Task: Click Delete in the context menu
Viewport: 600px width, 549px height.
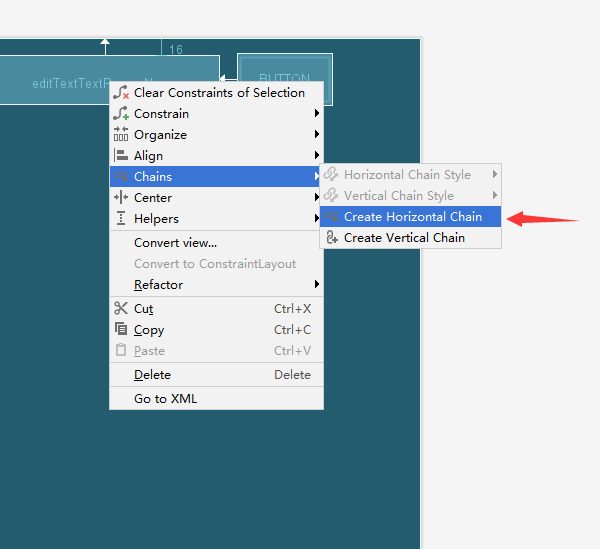Action: 152,375
